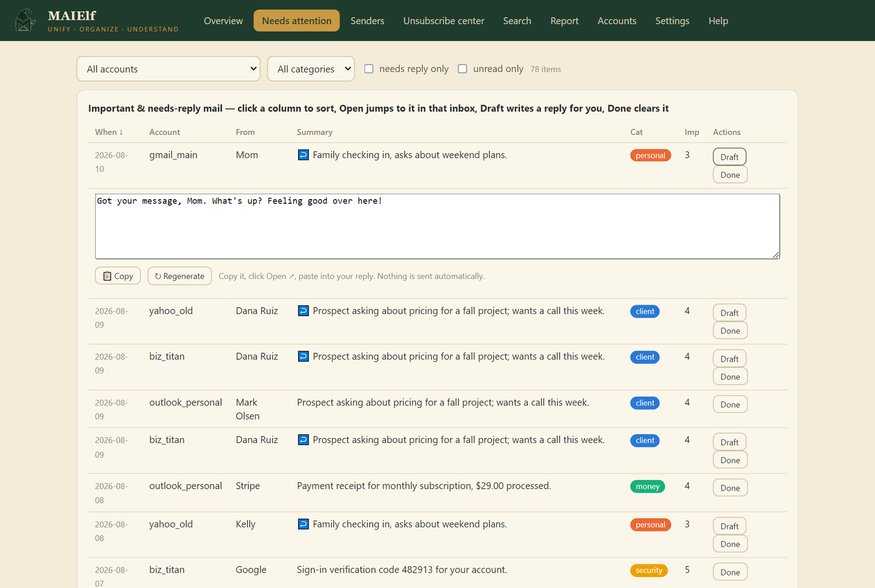Viewport: 875px width, 588px height.
Task: Click Draft for Kelly's email
Action: click(730, 526)
